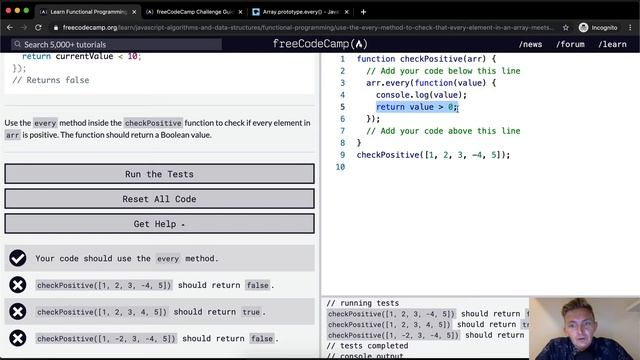The height and width of the screenshot is (360, 640).
Task: Expand the Get Help dropdown
Action: pyautogui.click(x=159, y=224)
